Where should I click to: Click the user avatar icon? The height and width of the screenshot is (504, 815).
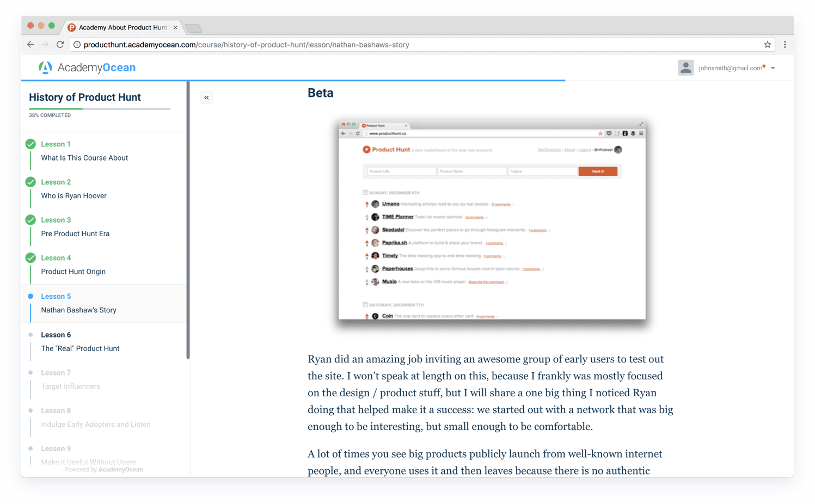tap(685, 67)
